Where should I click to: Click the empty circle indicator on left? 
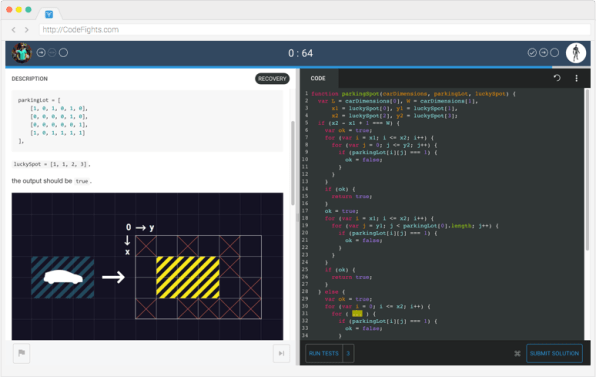click(63, 52)
